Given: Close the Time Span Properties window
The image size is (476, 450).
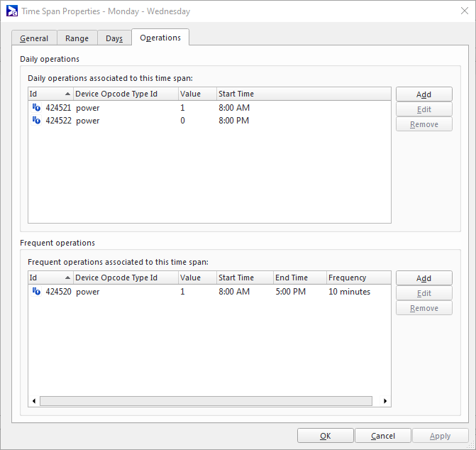Looking at the screenshot, I should click(459, 11).
